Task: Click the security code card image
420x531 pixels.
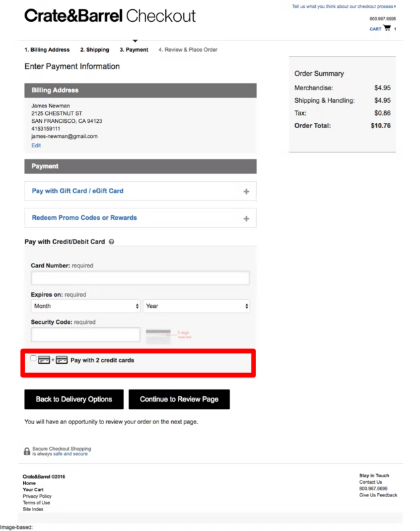Action: coord(158,335)
